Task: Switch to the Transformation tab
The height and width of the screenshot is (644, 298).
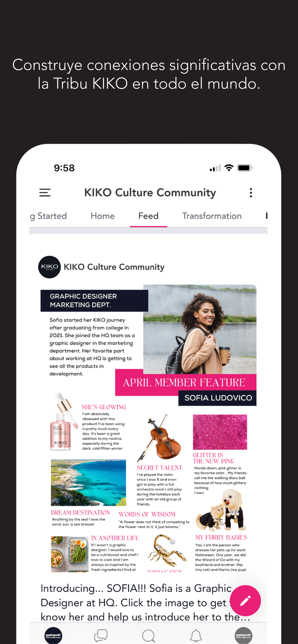Action: coord(212,216)
